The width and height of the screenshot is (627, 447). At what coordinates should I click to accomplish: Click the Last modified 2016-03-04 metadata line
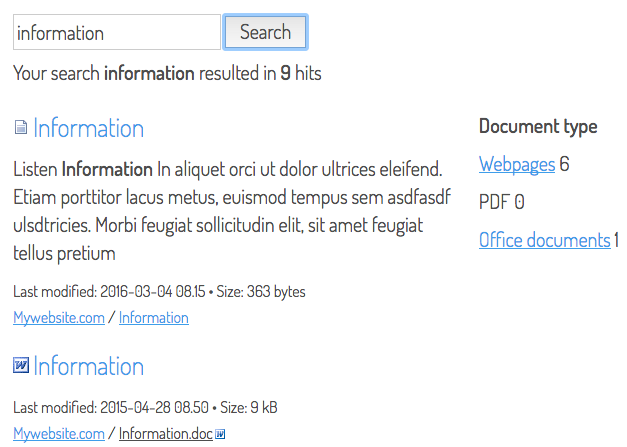159,292
